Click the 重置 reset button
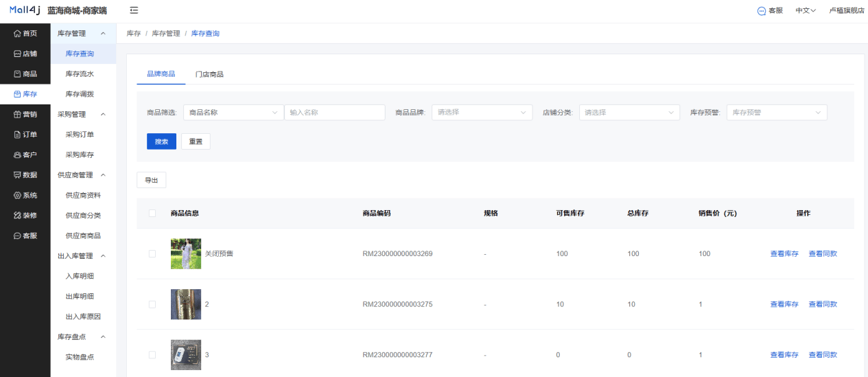This screenshot has height=377, width=868. click(x=196, y=141)
